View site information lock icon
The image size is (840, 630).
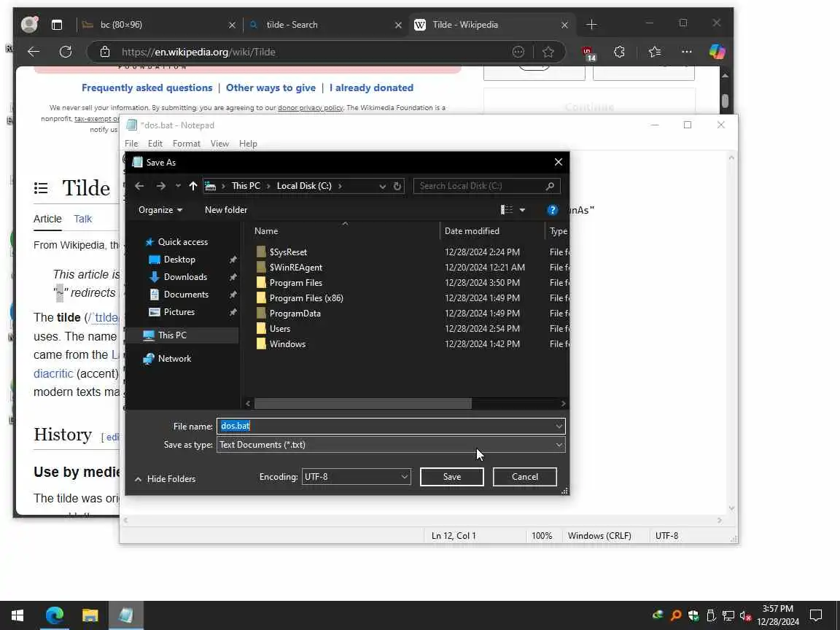(x=105, y=52)
